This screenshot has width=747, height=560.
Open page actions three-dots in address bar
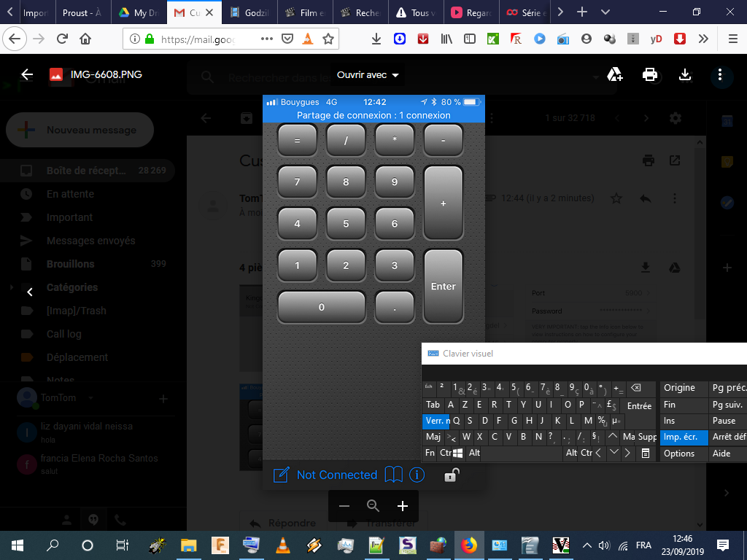click(267, 39)
